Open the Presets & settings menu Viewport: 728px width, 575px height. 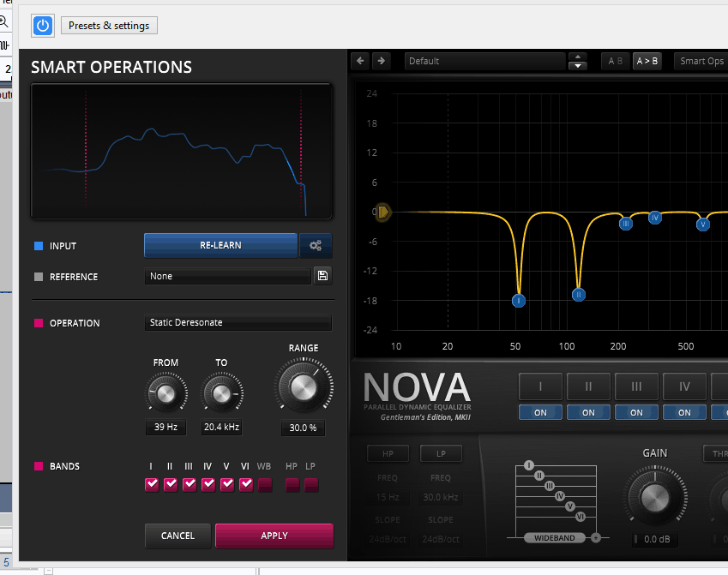(x=109, y=26)
